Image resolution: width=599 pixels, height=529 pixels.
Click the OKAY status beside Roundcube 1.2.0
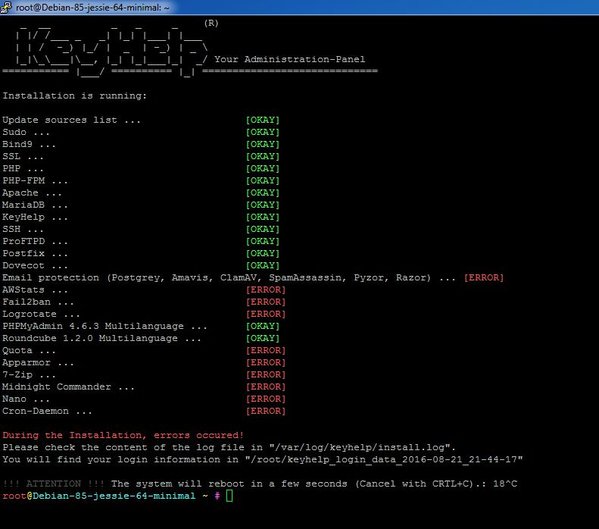pyautogui.click(x=263, y=338)
